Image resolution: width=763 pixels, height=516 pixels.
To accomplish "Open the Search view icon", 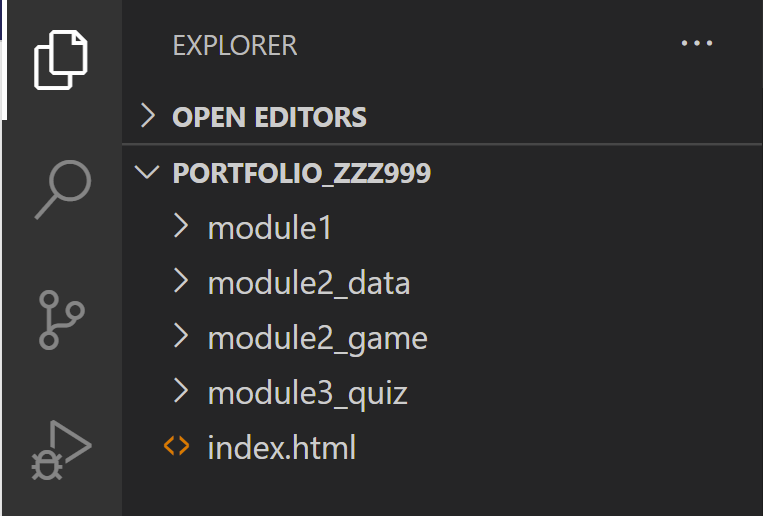I will 63,189.
